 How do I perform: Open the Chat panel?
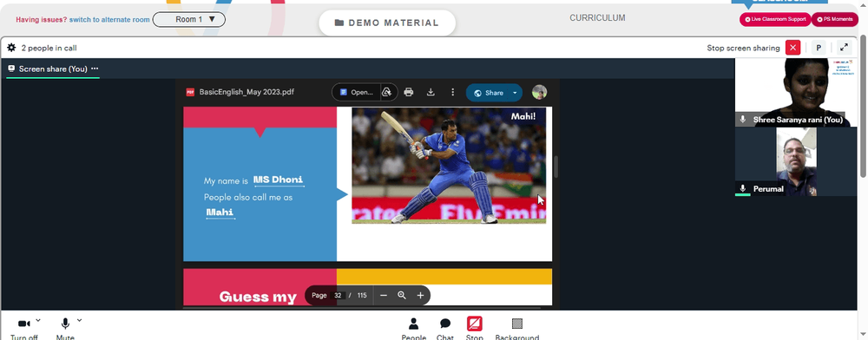pyautogui.click(x=445, y=329)
